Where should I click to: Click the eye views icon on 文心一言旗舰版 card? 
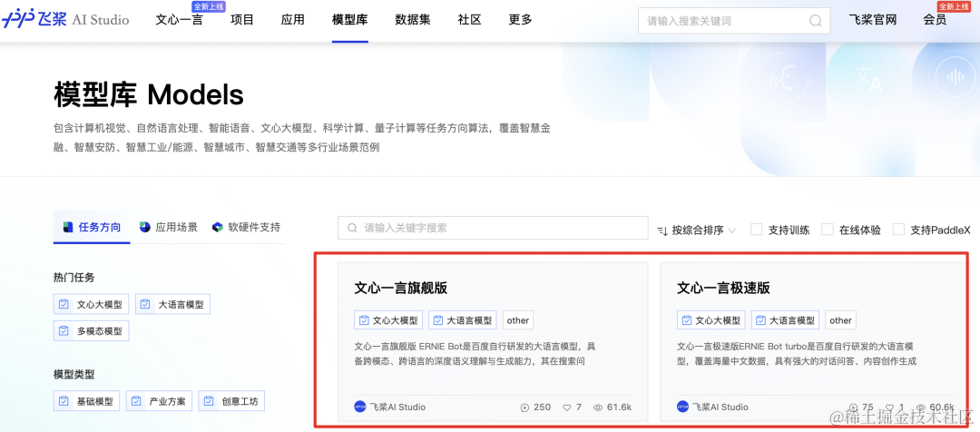click(x=598, y=407)
